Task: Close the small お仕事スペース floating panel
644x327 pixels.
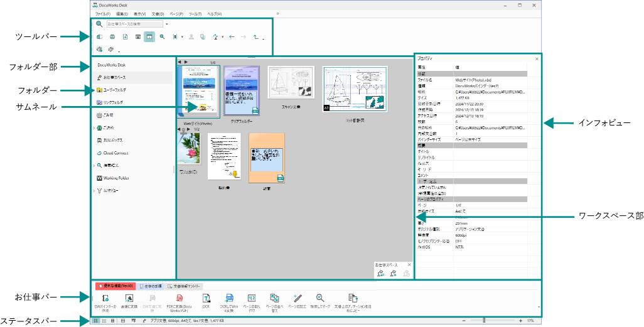Action: coord(409,265)
